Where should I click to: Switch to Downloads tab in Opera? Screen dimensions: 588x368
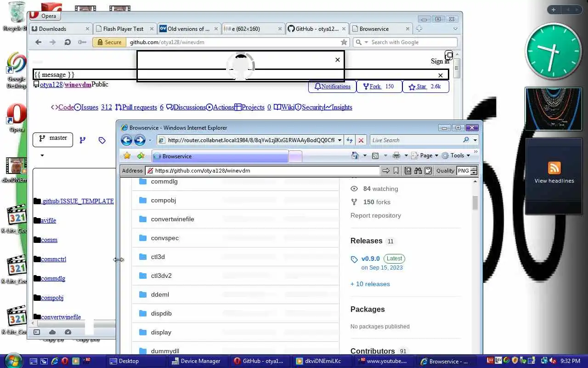[60, 29]
